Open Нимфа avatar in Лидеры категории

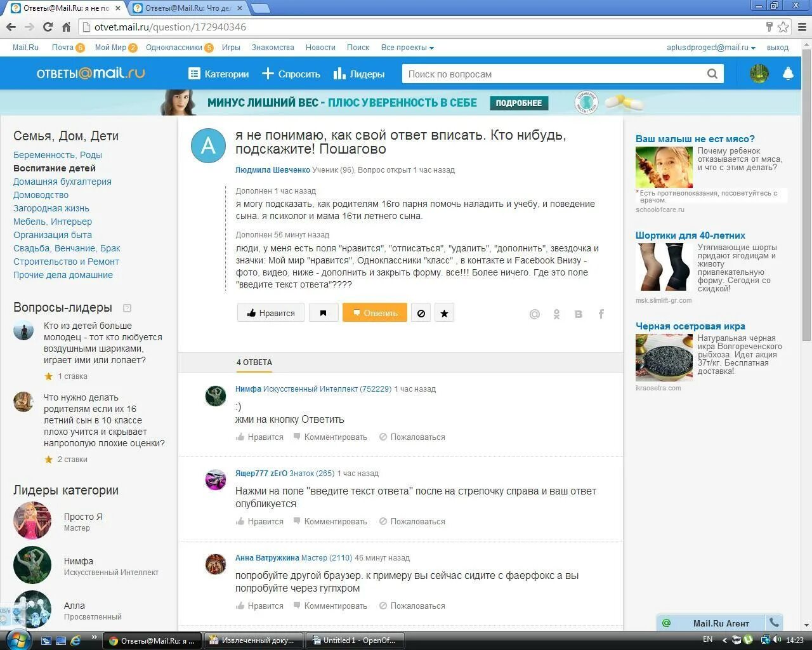point(32,564)
